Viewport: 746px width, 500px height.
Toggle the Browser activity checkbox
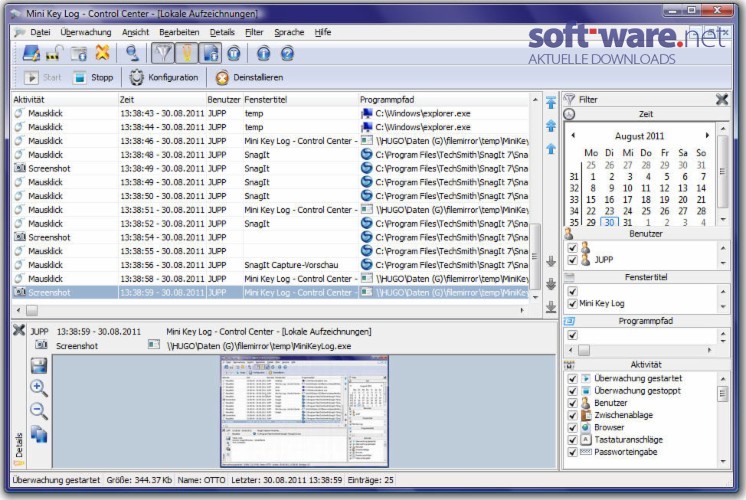click(x=572, y=428)
